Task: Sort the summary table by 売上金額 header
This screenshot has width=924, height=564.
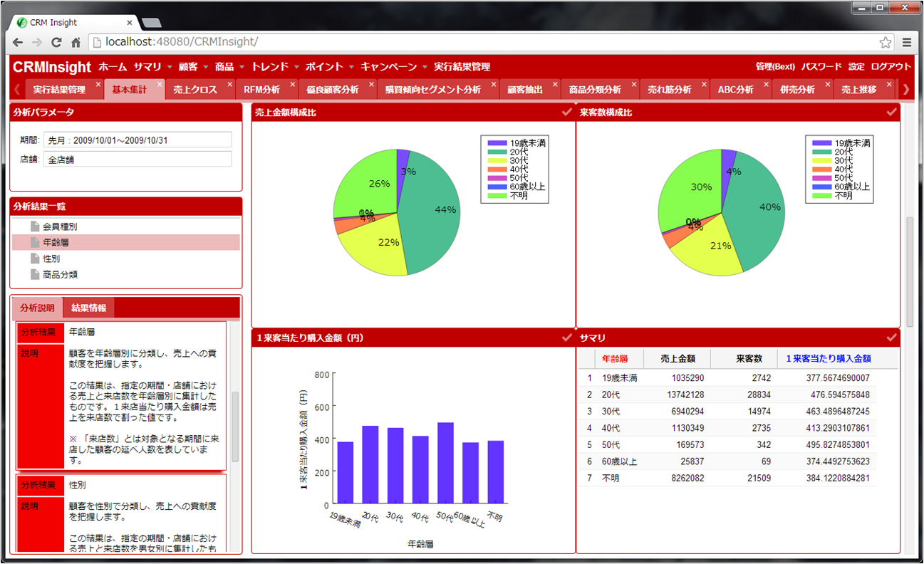Action: point(678,359)
